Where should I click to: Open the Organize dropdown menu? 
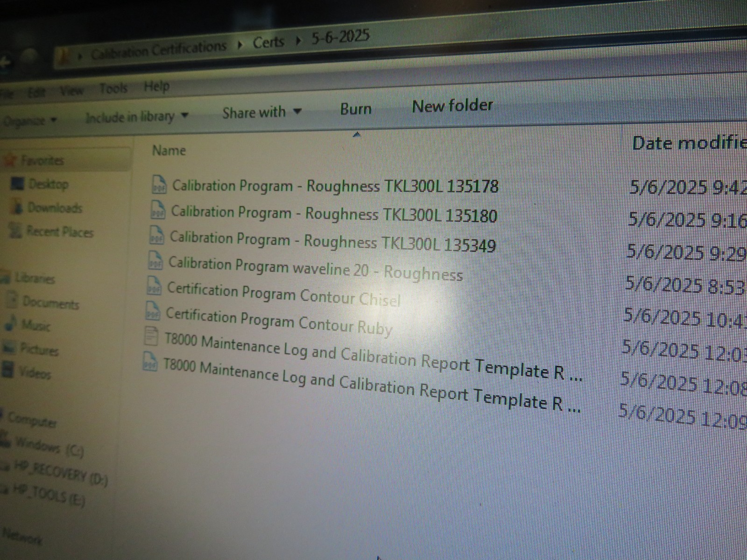29,121
